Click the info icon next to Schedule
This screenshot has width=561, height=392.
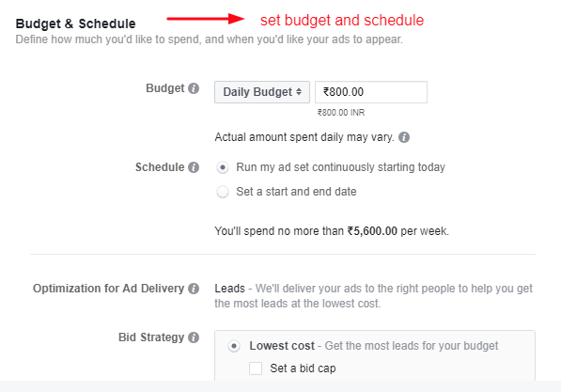click(194, 167)
